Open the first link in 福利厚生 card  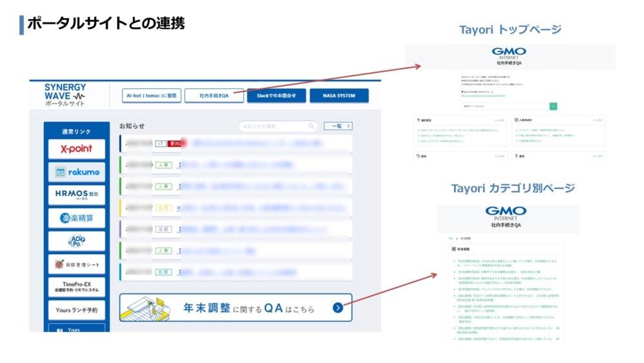(x=459, y=130)
